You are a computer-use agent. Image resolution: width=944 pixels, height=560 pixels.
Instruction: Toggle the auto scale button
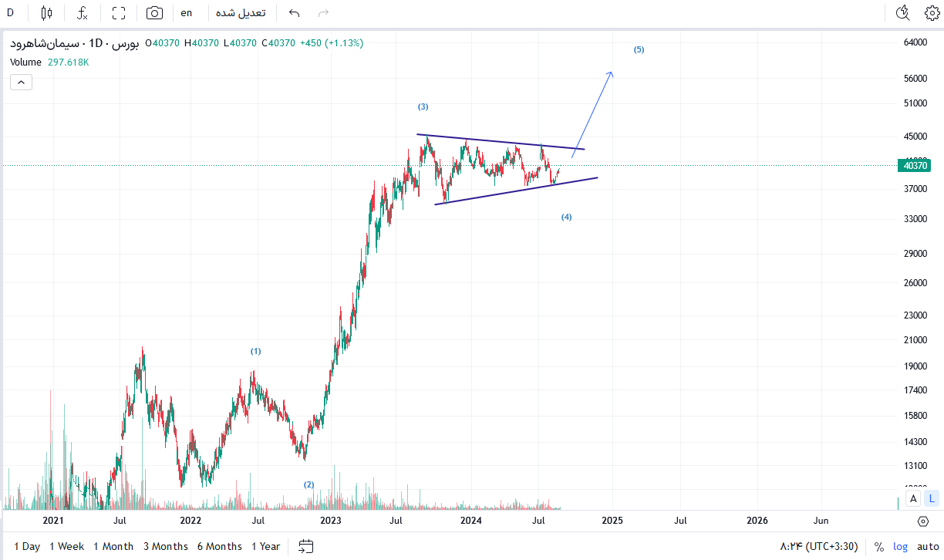(x=928, y=546)
